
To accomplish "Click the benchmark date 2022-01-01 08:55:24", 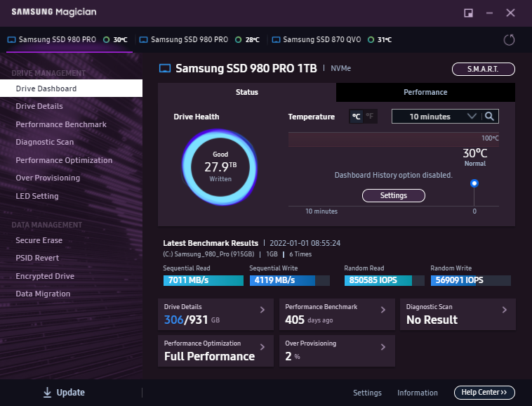I will (x=305, y=244).
